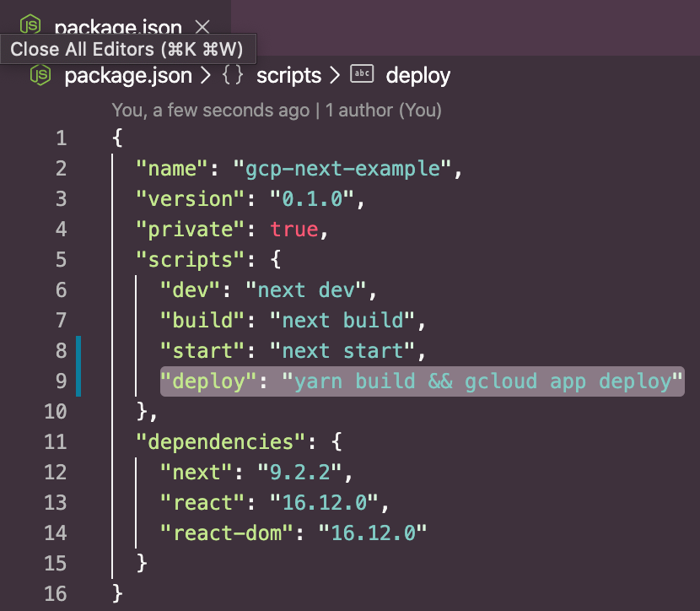Click the "scripts" key on line 5
700x611 pixels.
click(190, 260)
